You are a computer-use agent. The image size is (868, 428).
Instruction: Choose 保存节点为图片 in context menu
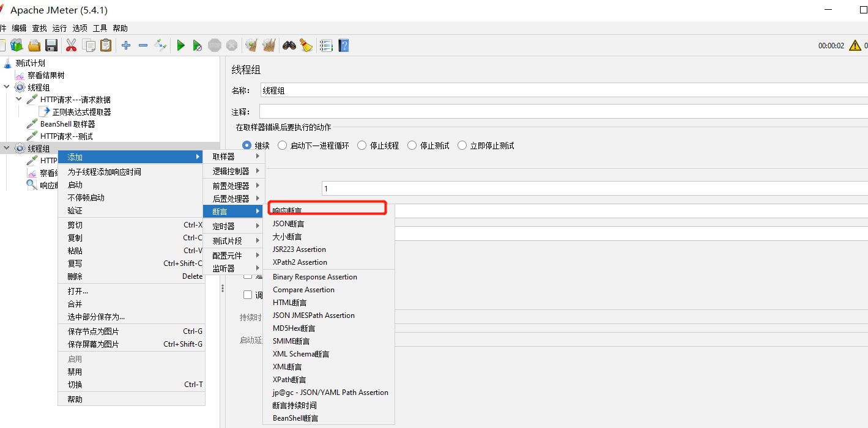pos(132,331)
